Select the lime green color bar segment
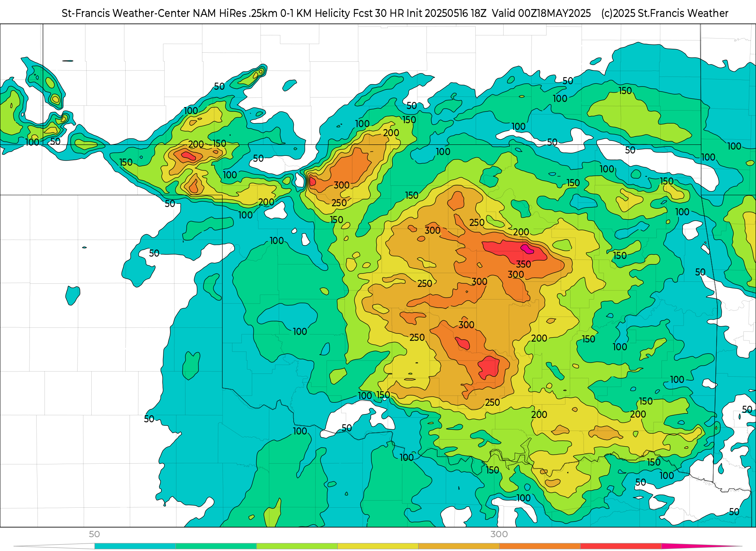The image size is (756, 551). click(x=297, y=546)
